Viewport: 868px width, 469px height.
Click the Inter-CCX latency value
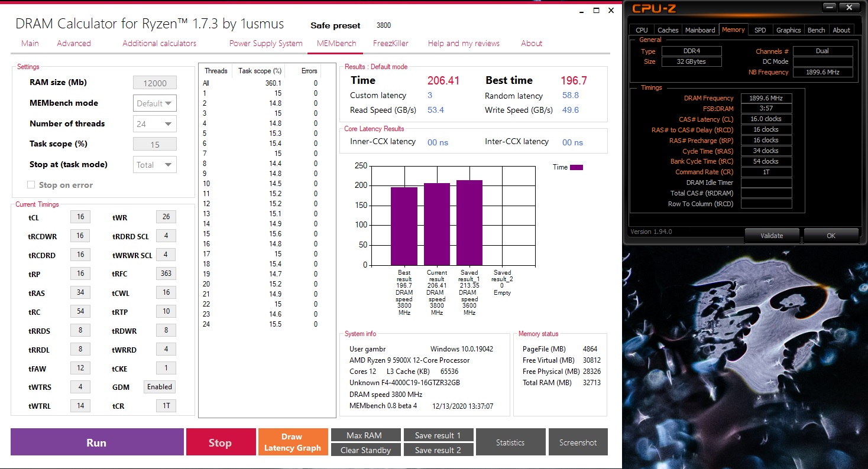click(x=572, y=142)
